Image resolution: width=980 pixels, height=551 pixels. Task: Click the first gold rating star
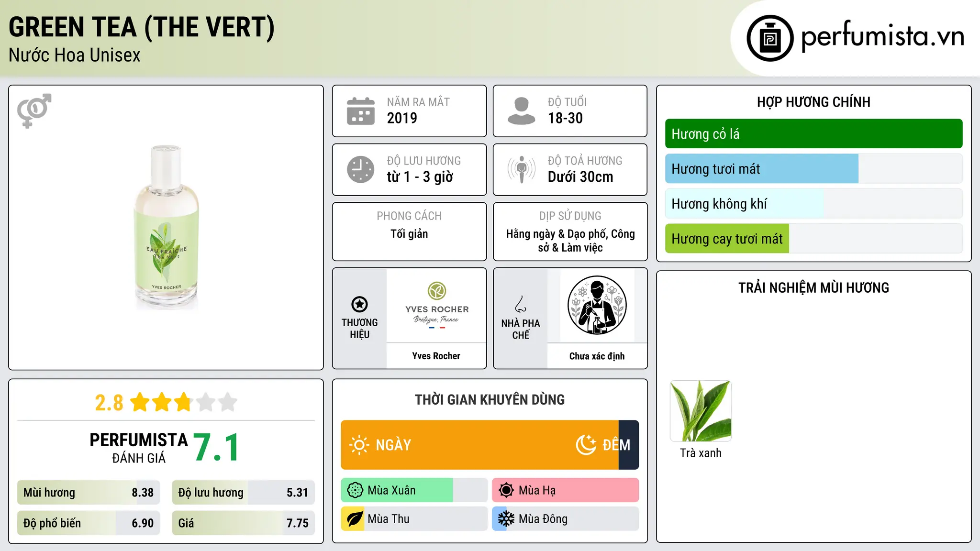coord(140,402)
